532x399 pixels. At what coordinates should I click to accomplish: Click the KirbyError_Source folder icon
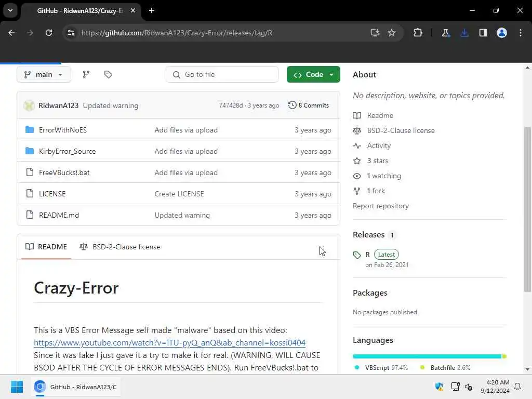pos(30,151)
